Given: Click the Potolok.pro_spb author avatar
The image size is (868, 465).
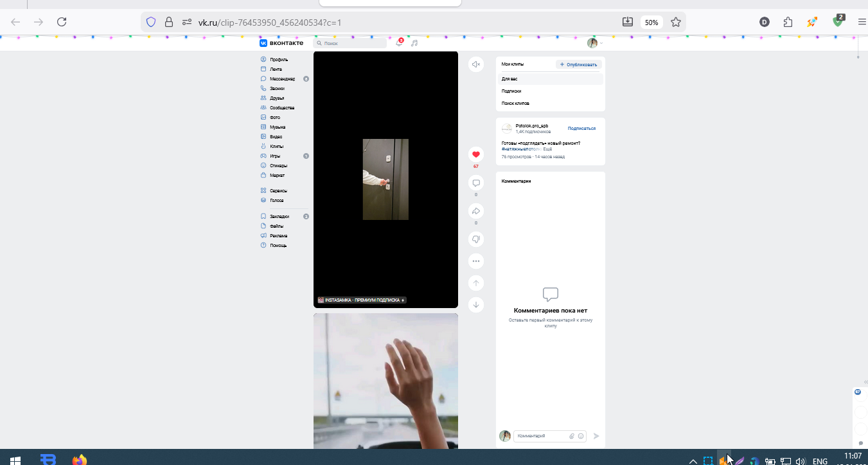Looking at the screenshot, I should pyautogui.click(x=507, y=129).
